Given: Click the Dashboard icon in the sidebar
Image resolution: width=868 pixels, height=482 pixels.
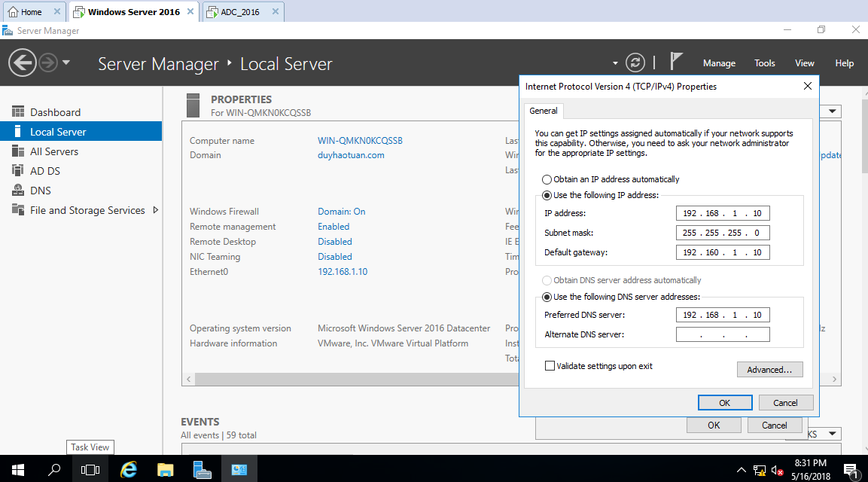Looking at the screenshot, I should pos(18,112).
